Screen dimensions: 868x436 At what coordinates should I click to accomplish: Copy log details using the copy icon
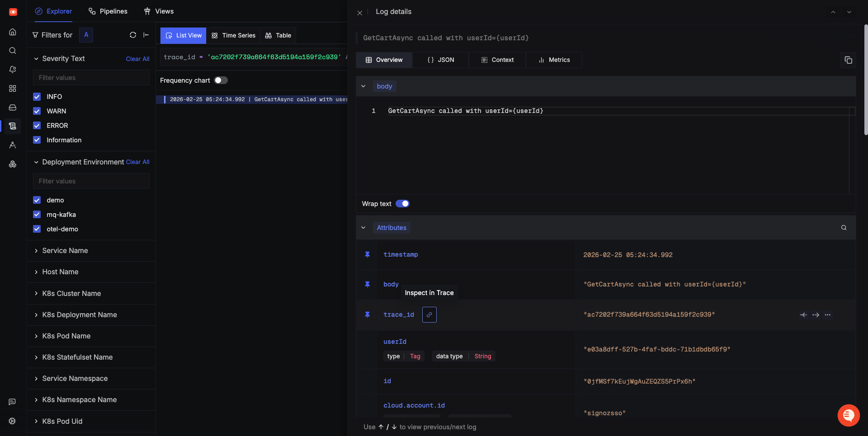[x=848, y=60]
